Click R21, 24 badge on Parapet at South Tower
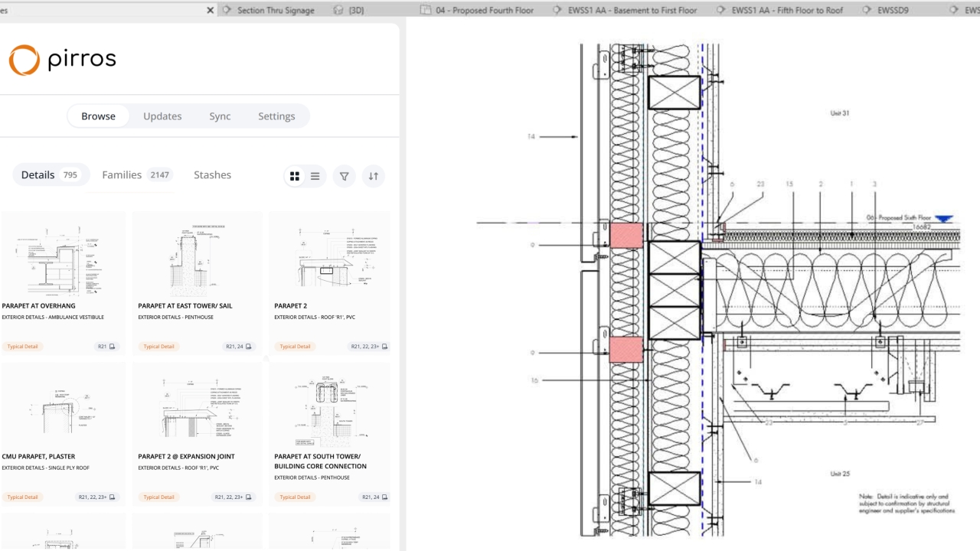Viewport: 980px width, 551px height. (375, 497)
